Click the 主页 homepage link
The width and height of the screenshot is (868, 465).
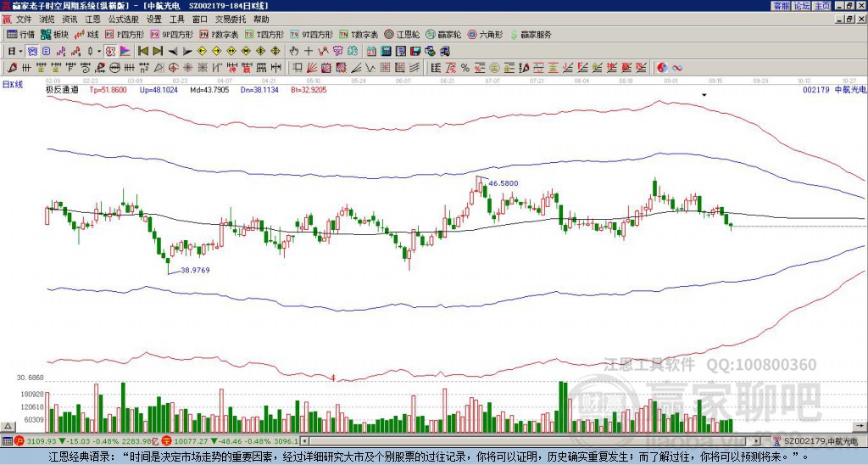click(821, 6)
